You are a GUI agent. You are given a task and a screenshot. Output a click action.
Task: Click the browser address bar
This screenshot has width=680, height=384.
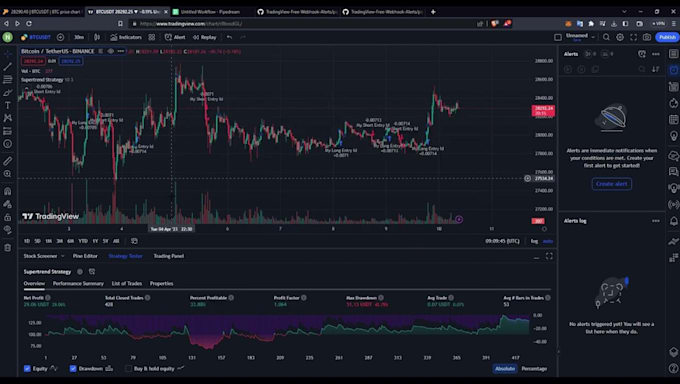coord(304,23)
